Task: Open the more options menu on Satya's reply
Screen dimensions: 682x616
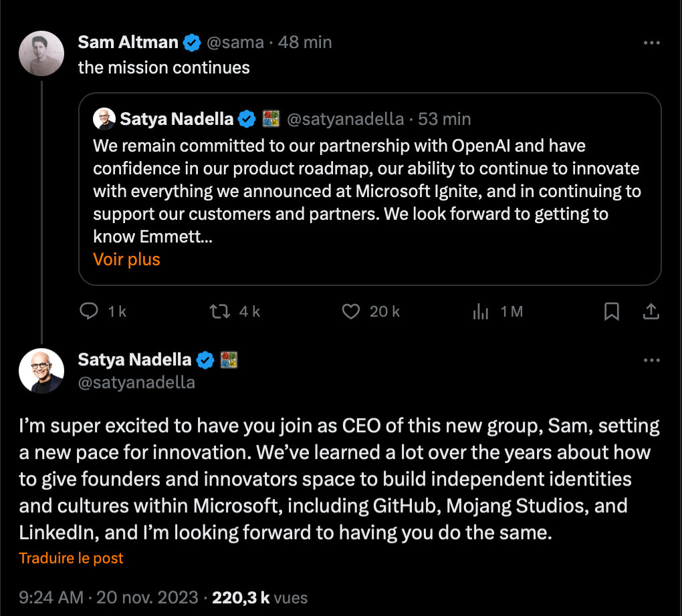Action: pyautogui.click(x=652, y=359)
